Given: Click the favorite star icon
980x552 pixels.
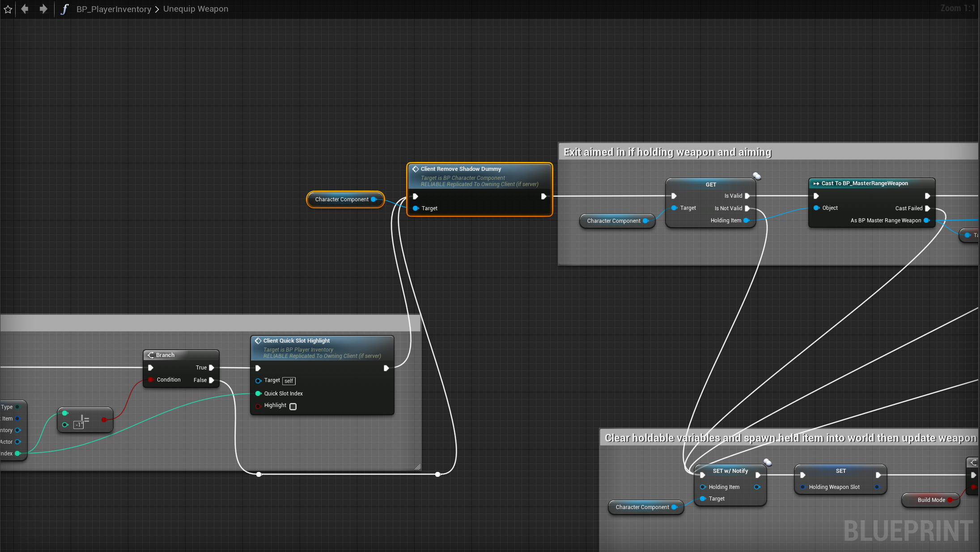Looking at the screenshot, I should (8, 9).
